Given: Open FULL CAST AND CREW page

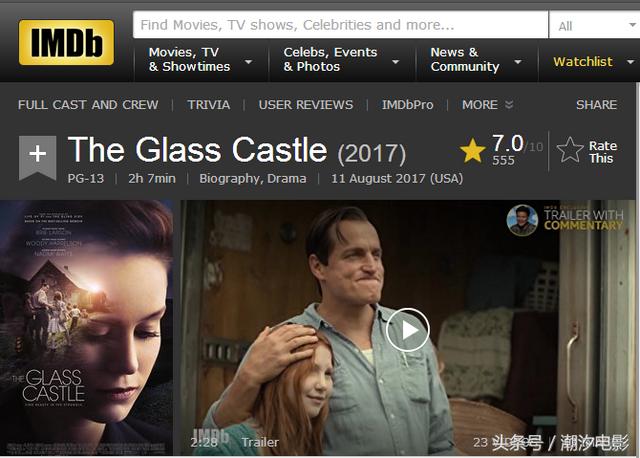Looking at the screenshot, I should 88,104.
